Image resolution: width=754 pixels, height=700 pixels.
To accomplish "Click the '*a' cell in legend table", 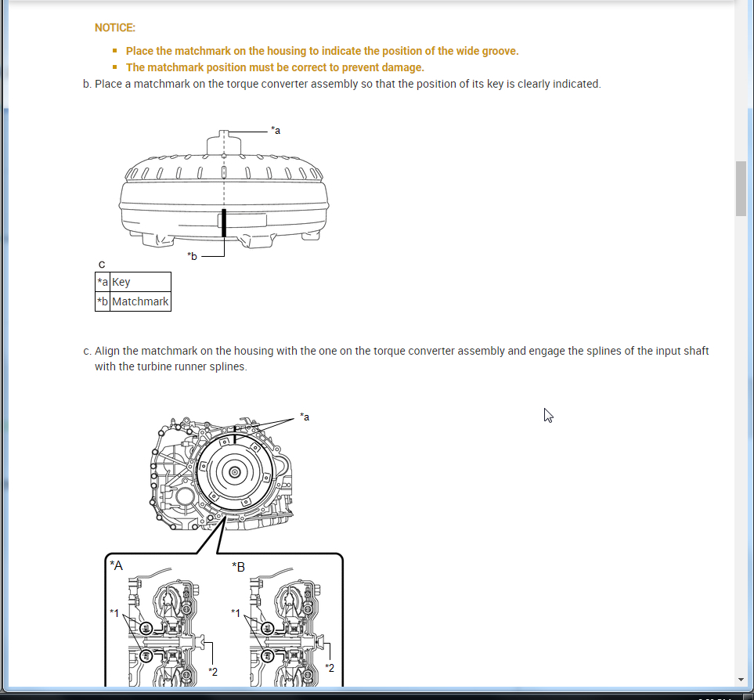I will [103, 282].
